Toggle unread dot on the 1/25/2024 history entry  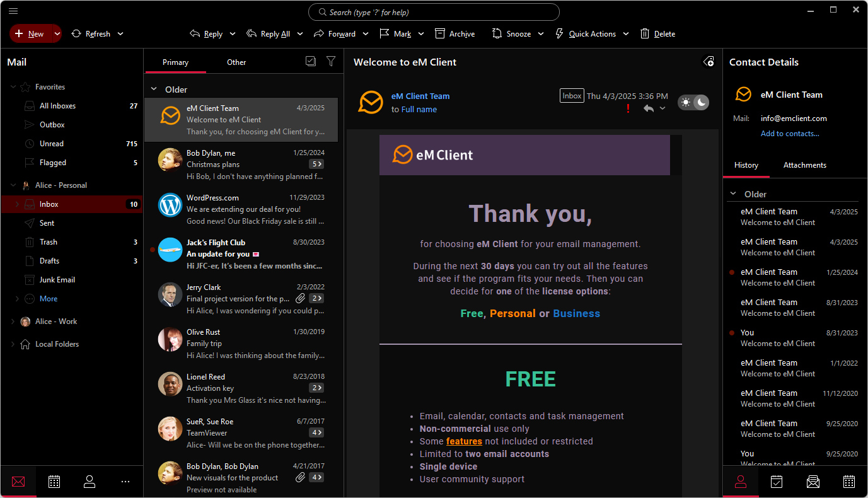(x=732, y=272)
